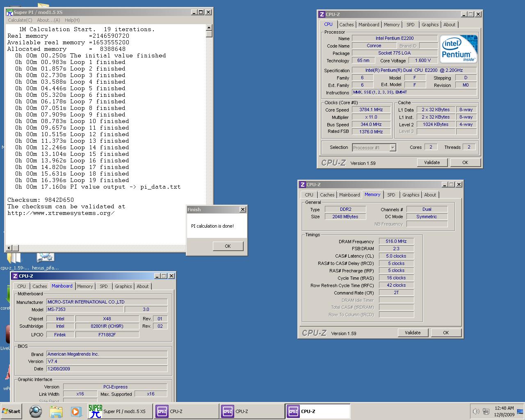Click the active third CPU-Z taskbar button
The width and height of the screenshot is (525, 420).
click(x=318, y=411)
